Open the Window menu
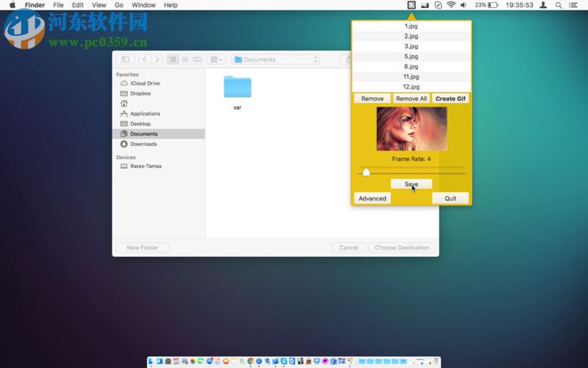 pos(143,5)
